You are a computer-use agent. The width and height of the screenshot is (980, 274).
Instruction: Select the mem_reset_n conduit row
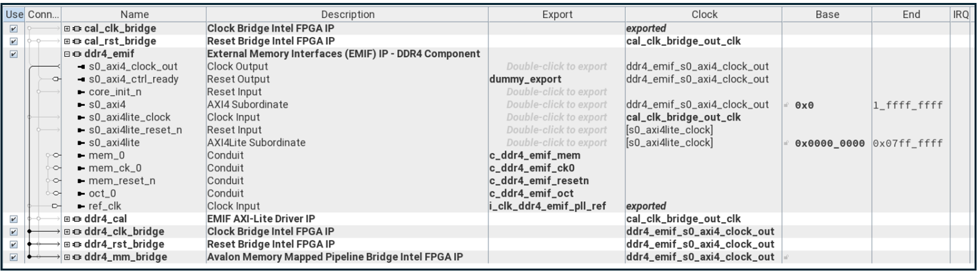tap(122, 181)
